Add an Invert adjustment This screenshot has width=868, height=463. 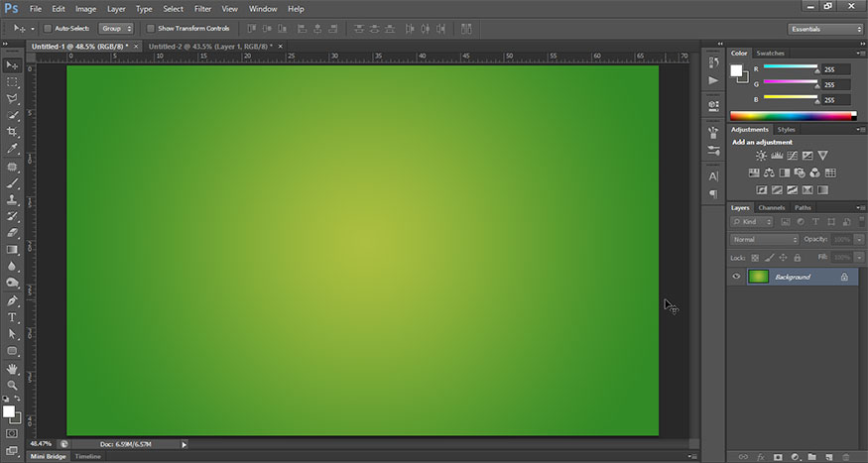[x=762, y=189]
